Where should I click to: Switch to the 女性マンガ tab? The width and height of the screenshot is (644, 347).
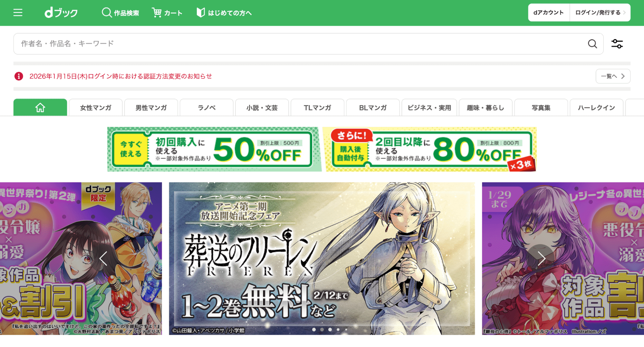pos(95,108)
